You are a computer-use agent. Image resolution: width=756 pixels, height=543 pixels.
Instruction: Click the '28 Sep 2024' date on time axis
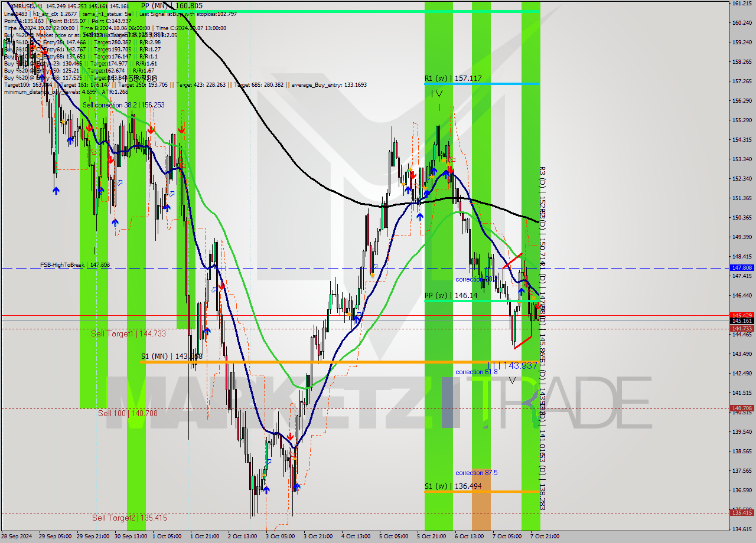point(17,537)
